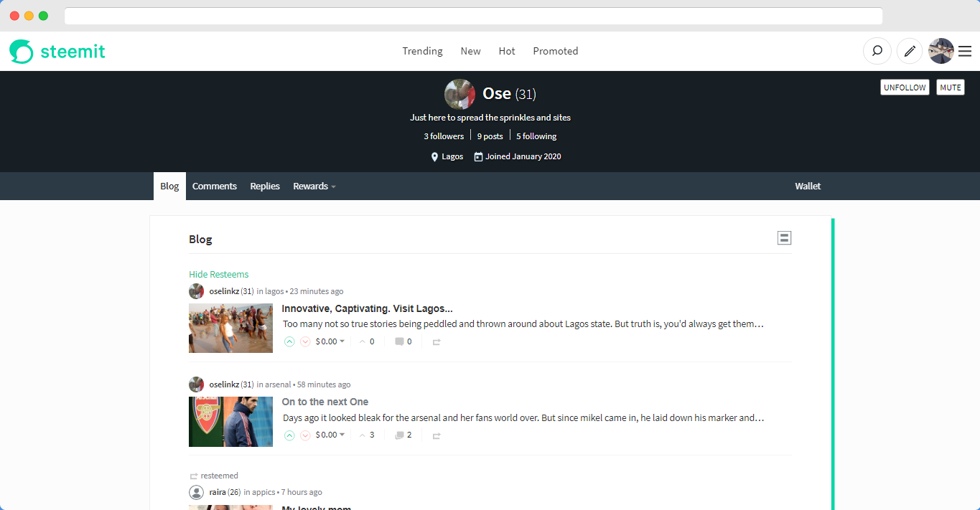Expand the payout amount on the Lagos post
Viewport: 980px width, 510px height.
tap(330, 341)
